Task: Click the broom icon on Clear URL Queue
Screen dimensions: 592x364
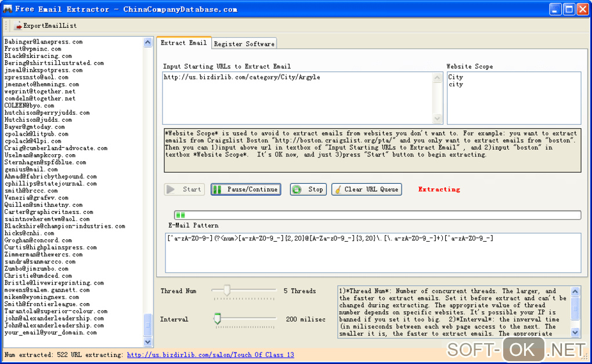Action: tap(338, 190)
